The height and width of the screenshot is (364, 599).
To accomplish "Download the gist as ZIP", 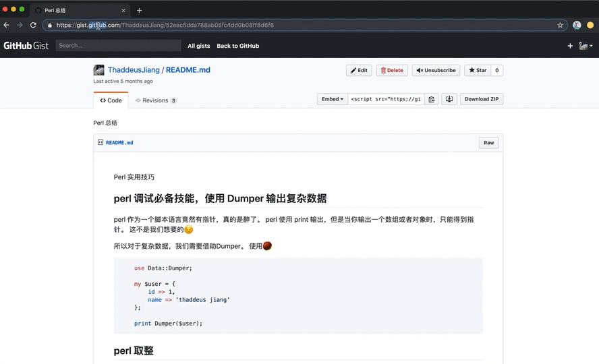I will [x=482, y=99].
